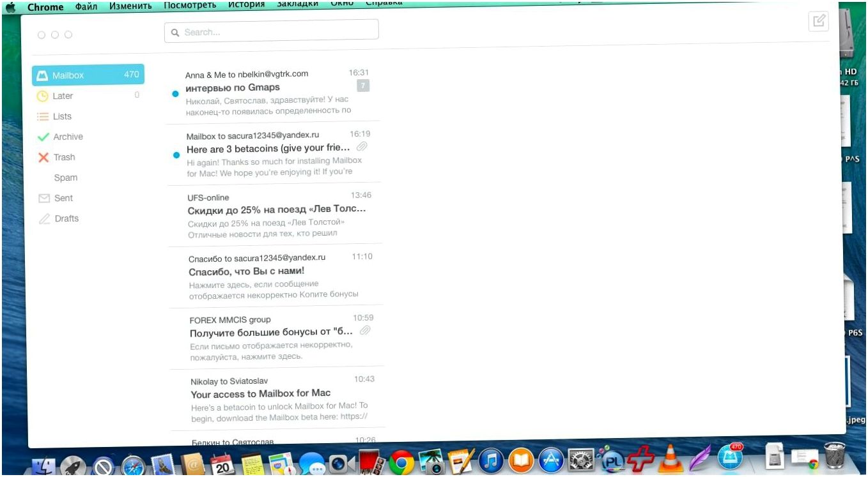Open FaceTime camera icon in the Dock
This screenshot has height=477, width=868.
pyautogui.click(x=343, y=463)
